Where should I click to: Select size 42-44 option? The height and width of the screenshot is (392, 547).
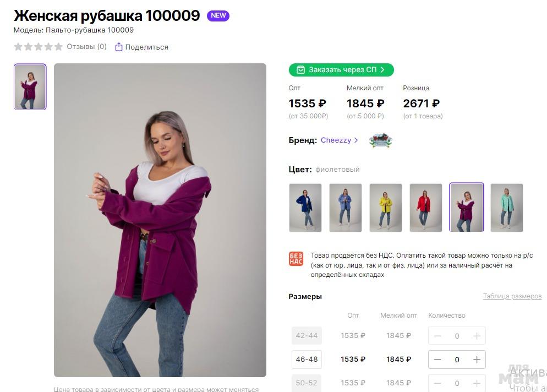tap(307, 336)
